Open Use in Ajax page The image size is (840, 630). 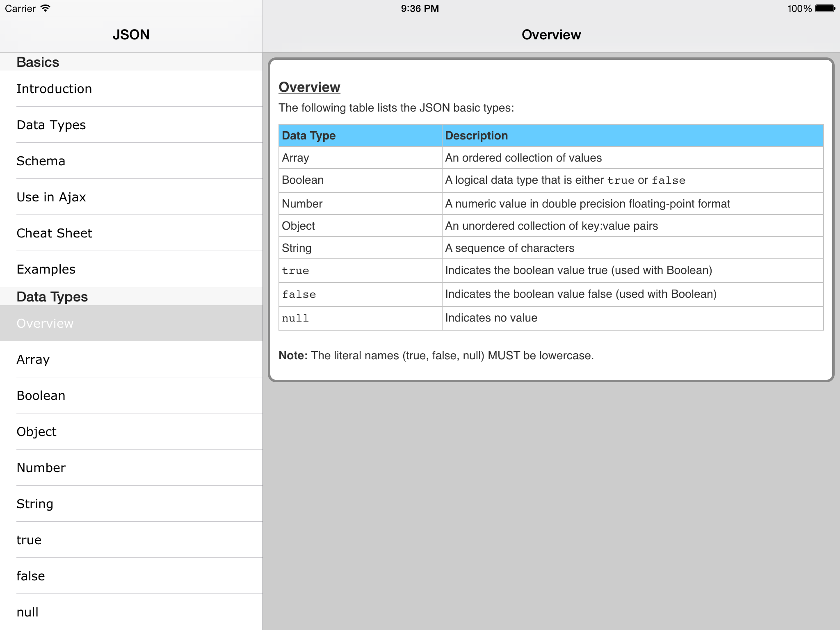coord(51,197)
